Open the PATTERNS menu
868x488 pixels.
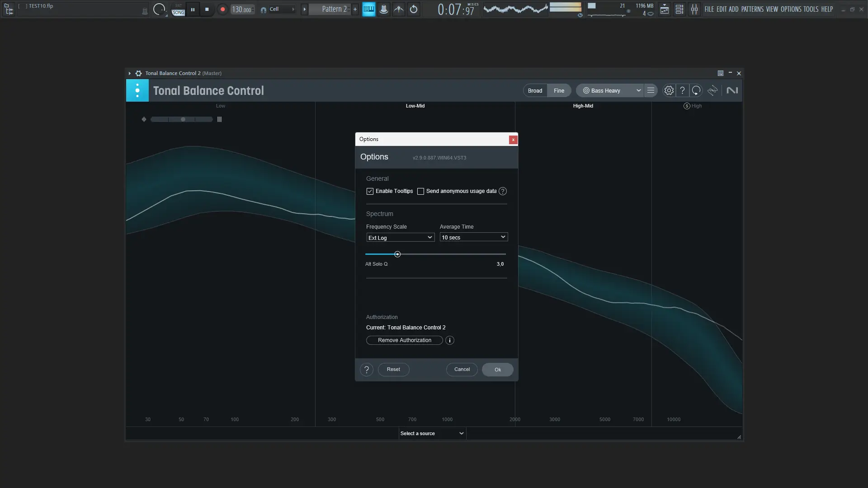[x=752, y=9]
